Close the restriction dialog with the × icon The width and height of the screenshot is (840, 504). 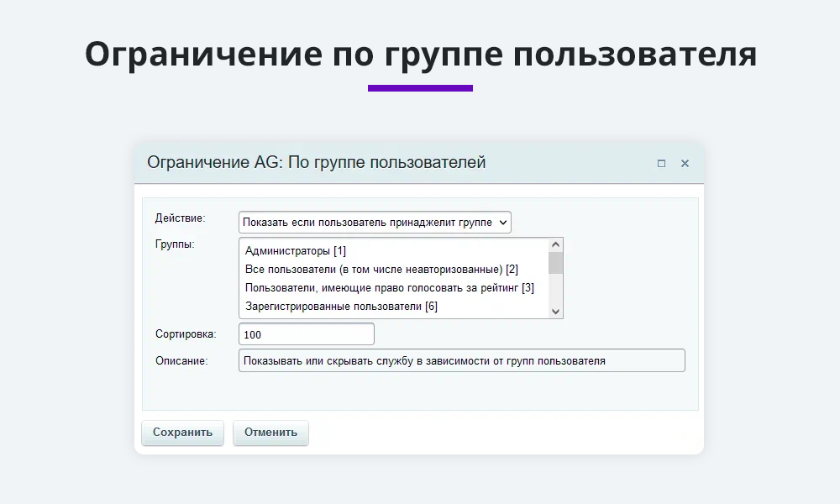pyautogui.click(x=685, y=163)
